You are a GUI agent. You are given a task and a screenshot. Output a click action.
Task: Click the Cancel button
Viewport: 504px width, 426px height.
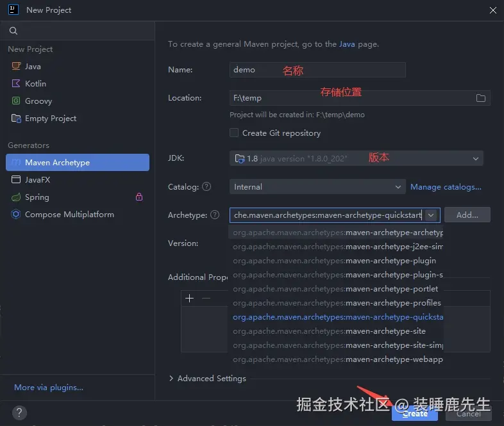coord(468,414)
